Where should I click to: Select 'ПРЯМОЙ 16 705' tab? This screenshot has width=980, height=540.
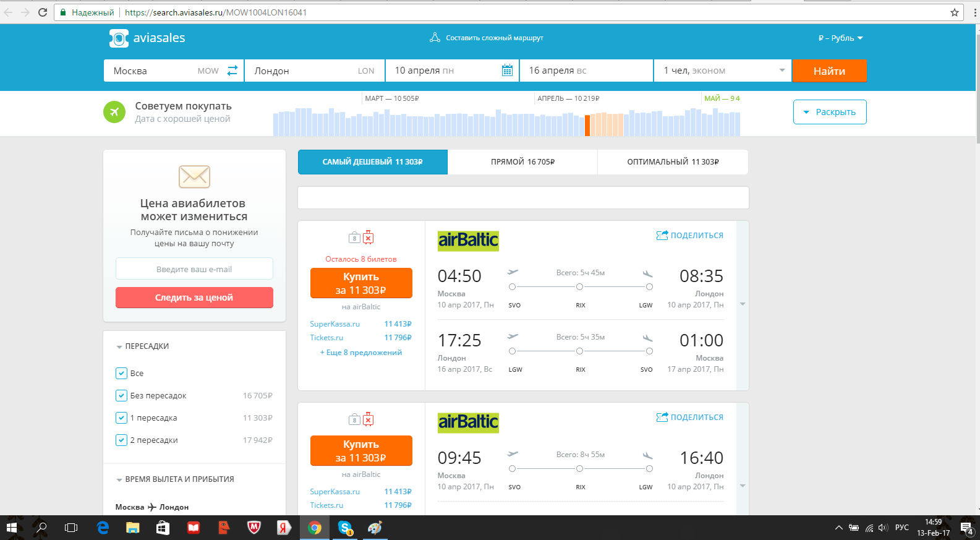click(523, 162)
